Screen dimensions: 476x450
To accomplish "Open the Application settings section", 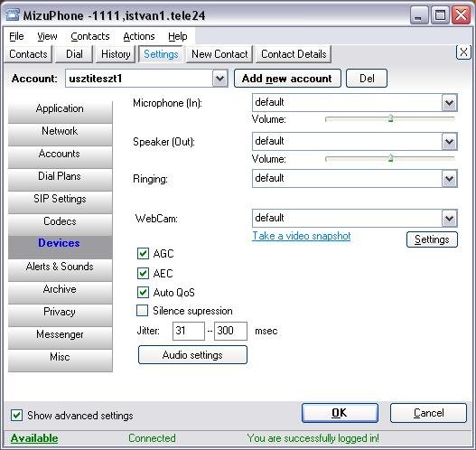I will [x=61, y=112].
